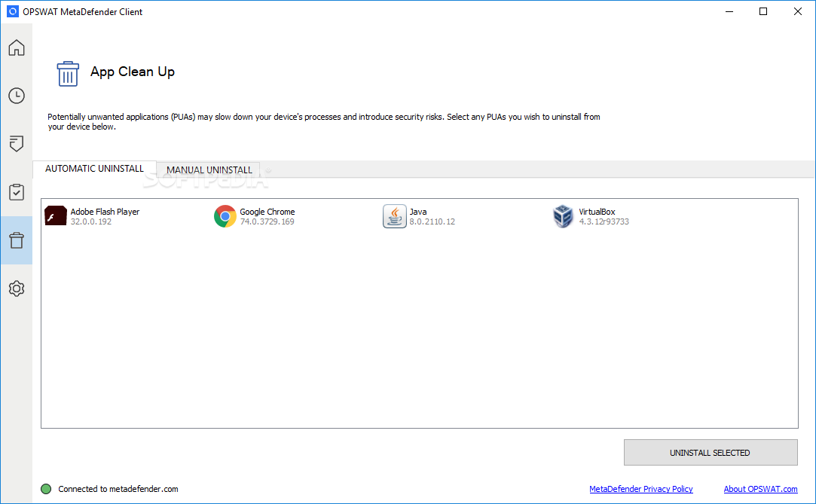Click version text 74.0.3729.169
Screen dimensions: 816x504
click(267, 221)
